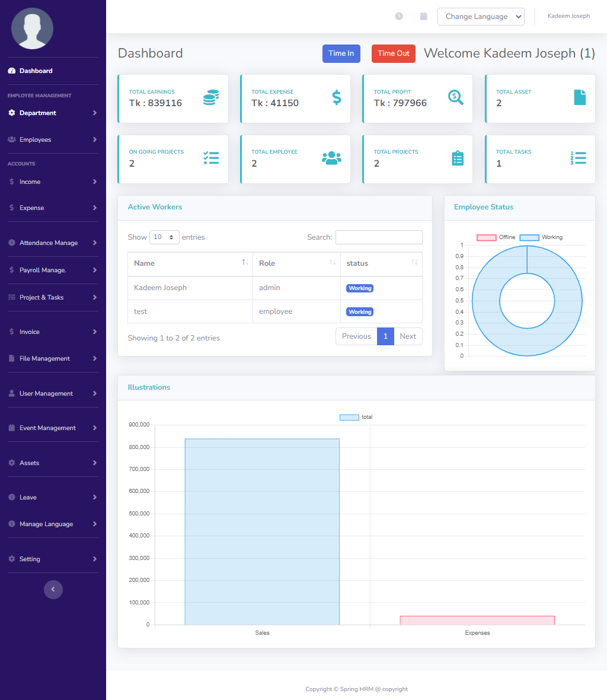Select the Dashboard icon in sidebar
This screenshot has height=700, width=607.
point(13,70)
